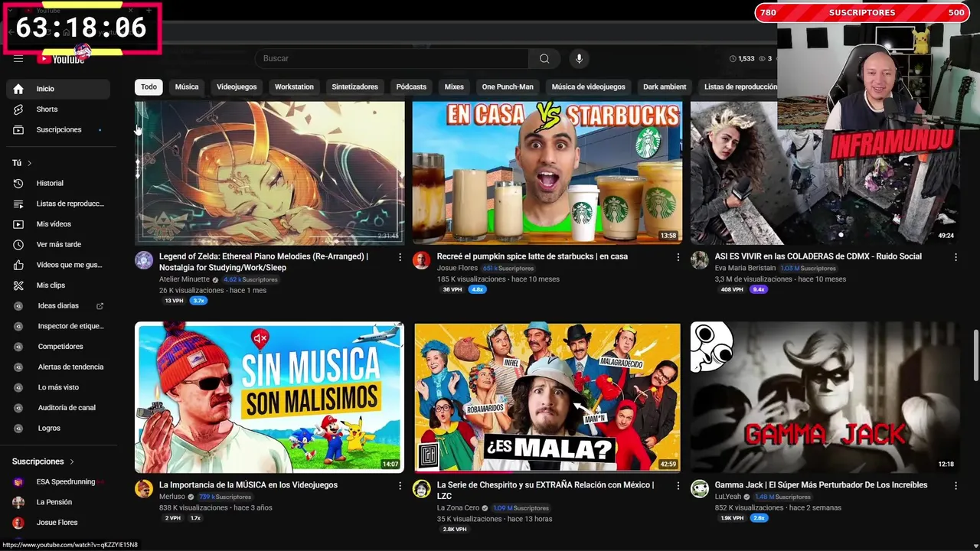Open Competidores in the sidebar
This screenshot has height=551, width=980.
(58, 347)
